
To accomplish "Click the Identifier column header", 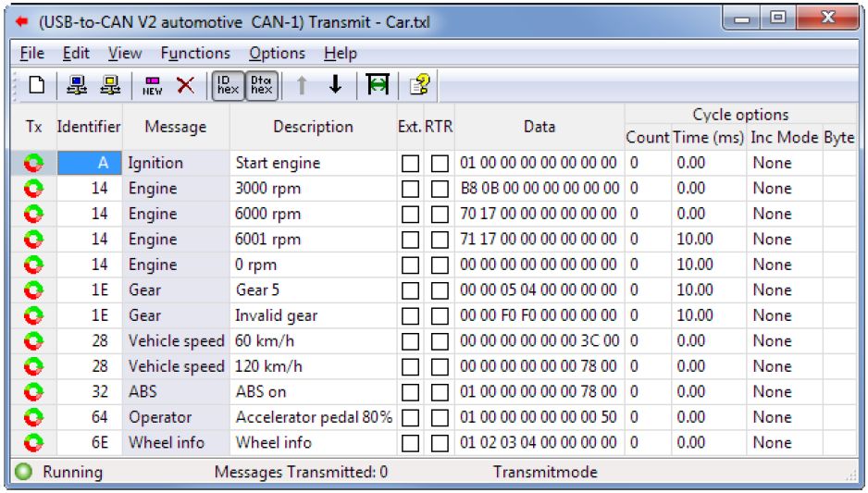I will point(89,127).
